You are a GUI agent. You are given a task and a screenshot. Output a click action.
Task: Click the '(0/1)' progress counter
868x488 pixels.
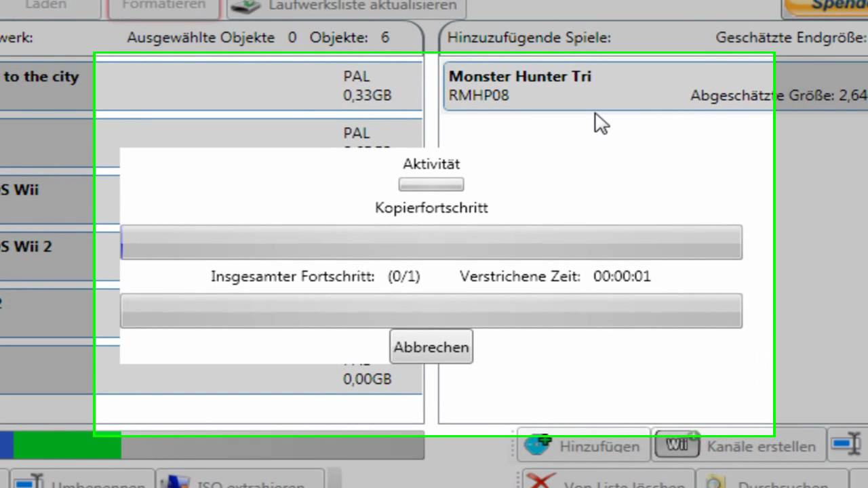coord(404,277)
